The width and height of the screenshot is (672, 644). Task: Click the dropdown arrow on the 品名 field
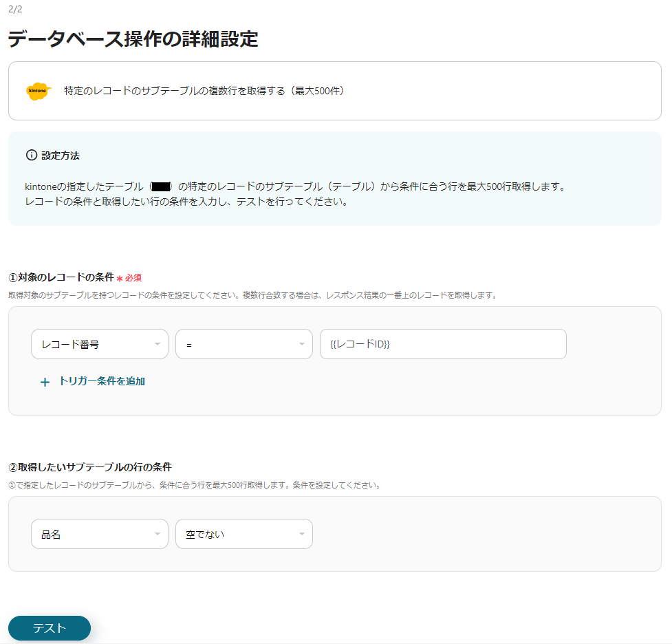click(x=158, y=534)
